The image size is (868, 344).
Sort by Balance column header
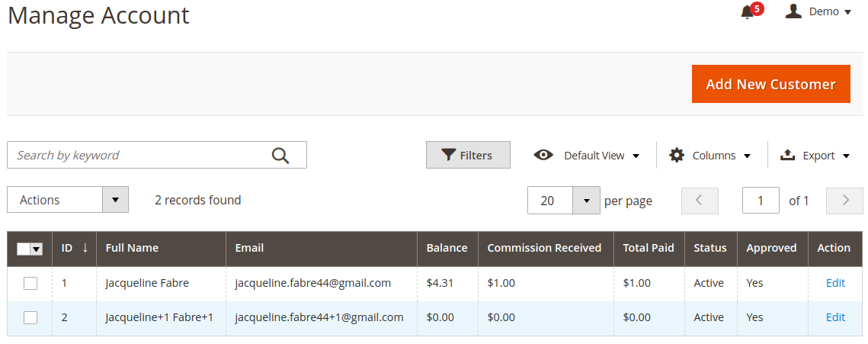[447, 248]
